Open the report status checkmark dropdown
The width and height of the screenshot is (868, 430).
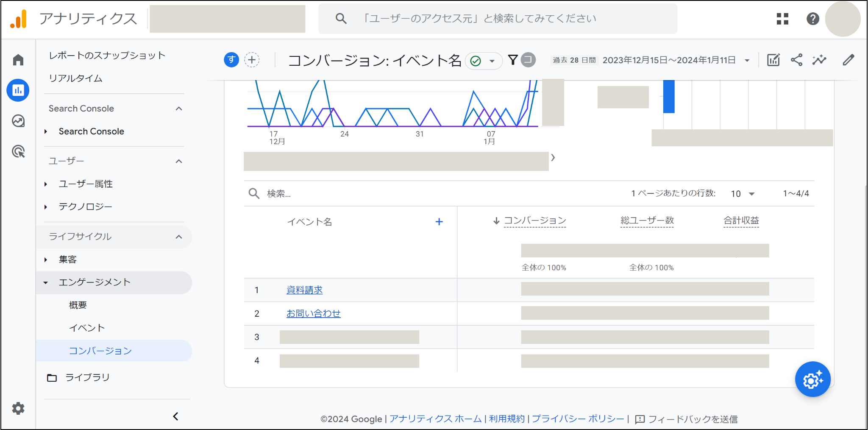point(484,61)
